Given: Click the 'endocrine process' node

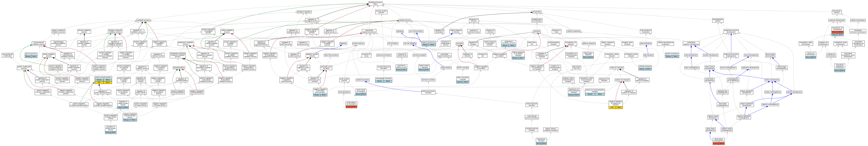Looking at the screenshot, I should pyautogui.click(x=363, y=80).
